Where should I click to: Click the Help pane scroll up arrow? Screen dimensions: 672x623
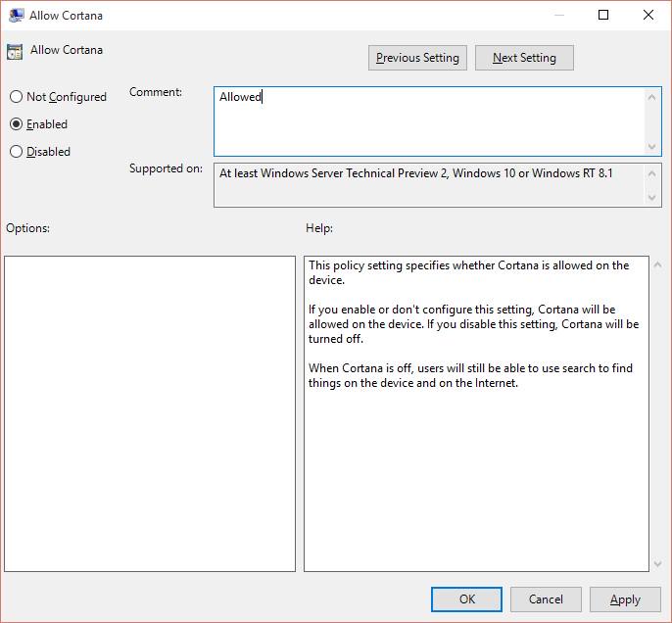pyautogui.click(x=658, y=265)
